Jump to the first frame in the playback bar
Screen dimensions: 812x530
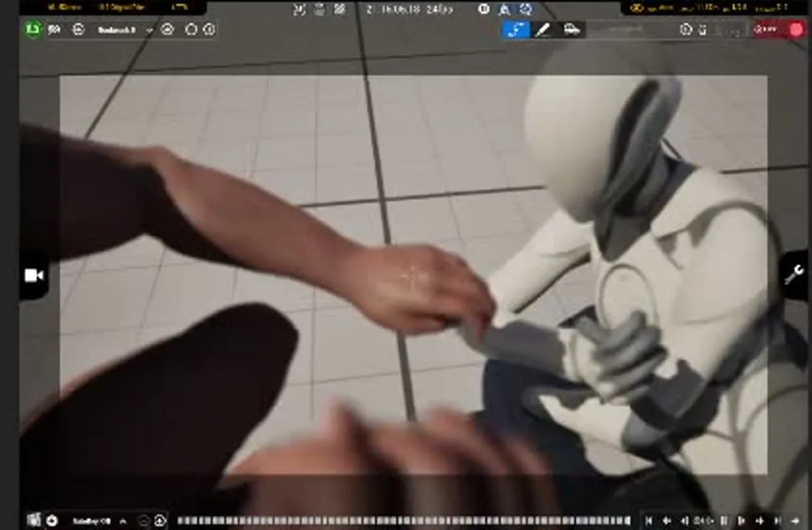click(649, 520)
